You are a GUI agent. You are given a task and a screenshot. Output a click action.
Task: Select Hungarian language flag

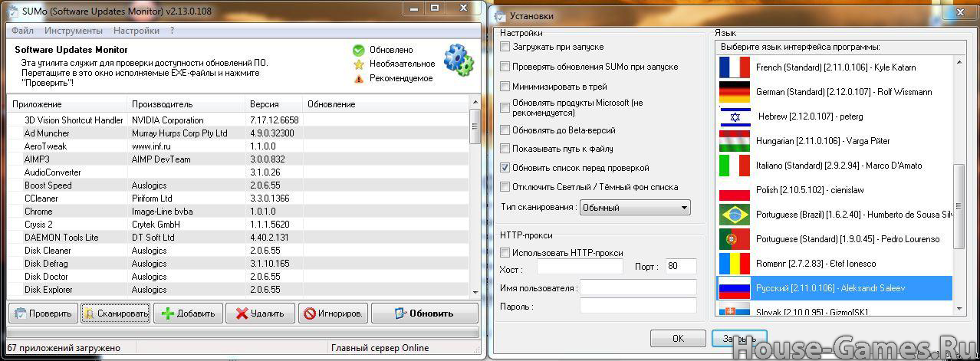tap(735, 141)
